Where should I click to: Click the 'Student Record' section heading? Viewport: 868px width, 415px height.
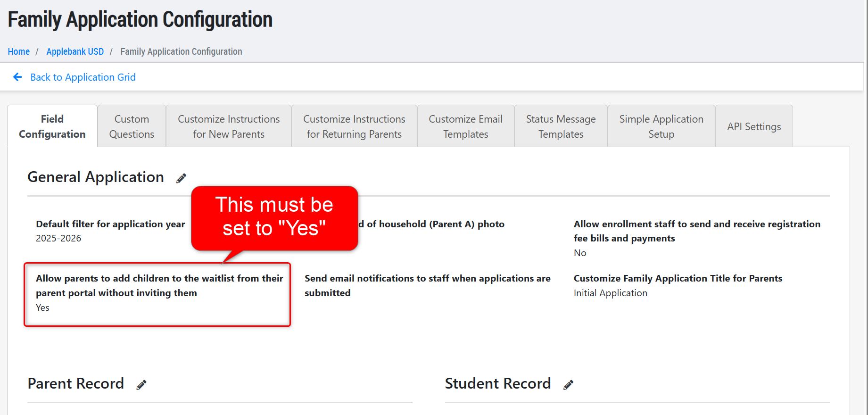click(x=498, y=383)
